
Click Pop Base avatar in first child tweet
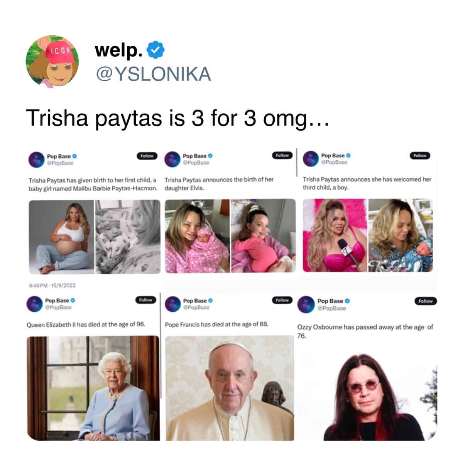tap(36, 160)
